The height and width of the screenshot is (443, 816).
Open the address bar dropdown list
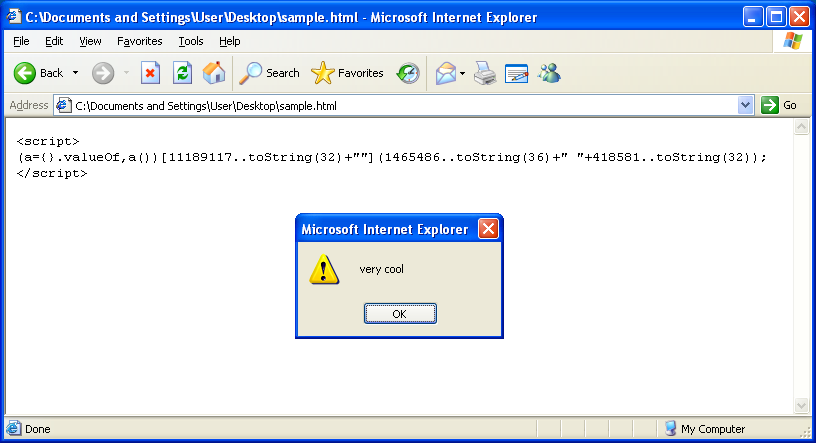pos(745,105)
